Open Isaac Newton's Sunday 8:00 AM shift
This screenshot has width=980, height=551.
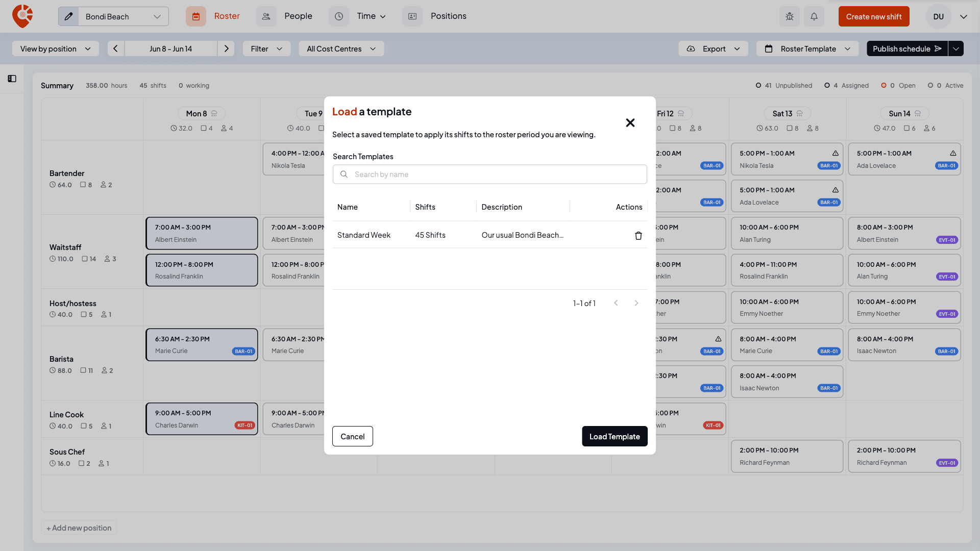pyautogui.click(x=904, y=344)
